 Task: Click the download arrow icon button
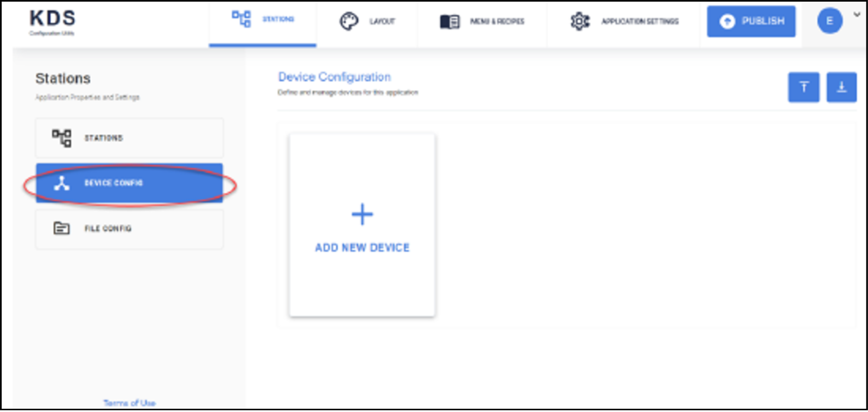pos(841,87)
